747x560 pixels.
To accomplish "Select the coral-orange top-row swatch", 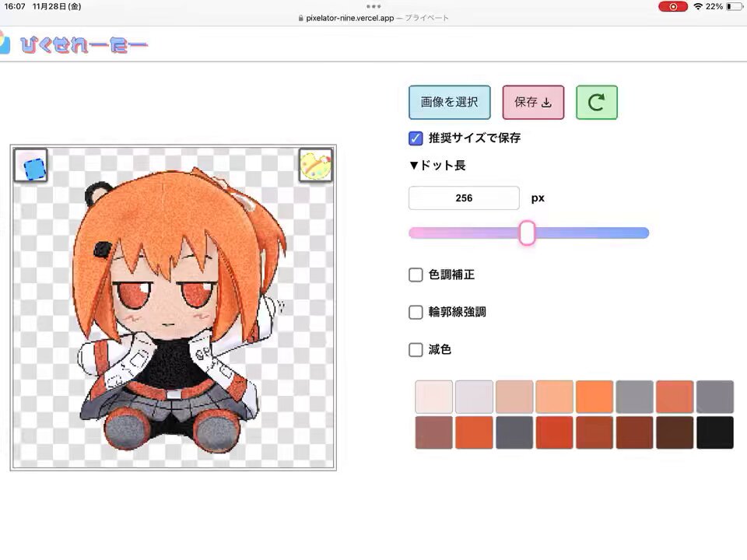I will (675, 397).
